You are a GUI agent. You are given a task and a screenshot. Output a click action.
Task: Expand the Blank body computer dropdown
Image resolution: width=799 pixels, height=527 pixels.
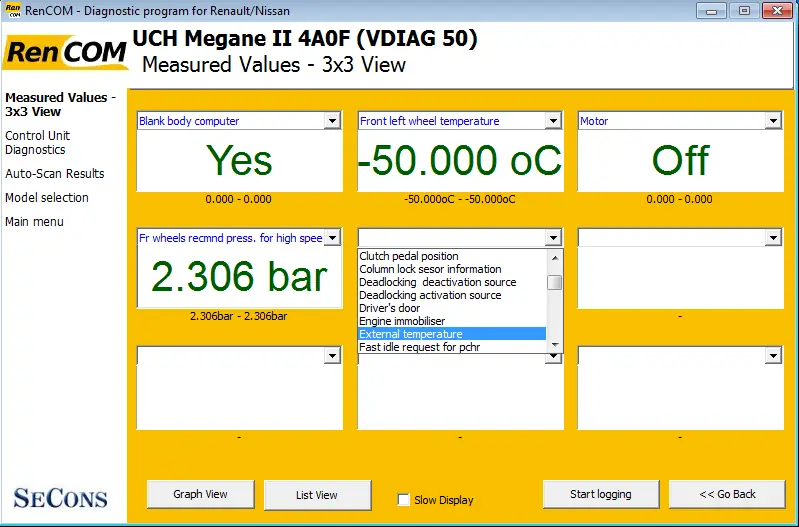pyautogui.click(x=332, y=121)
